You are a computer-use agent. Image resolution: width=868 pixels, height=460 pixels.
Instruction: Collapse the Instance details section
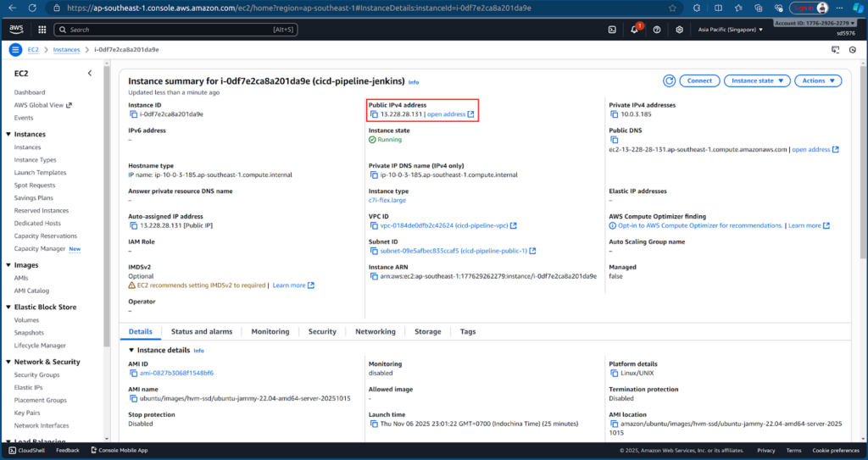coord(131,350)
